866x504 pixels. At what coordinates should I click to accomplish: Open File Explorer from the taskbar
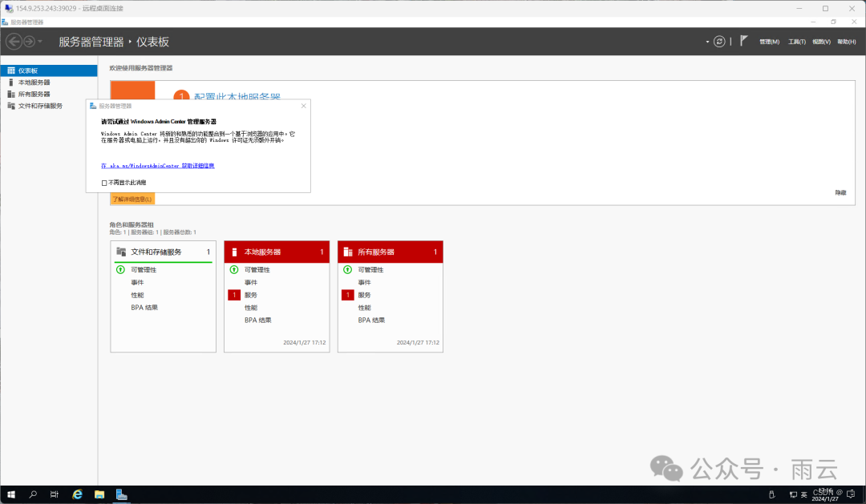point(99,494)
